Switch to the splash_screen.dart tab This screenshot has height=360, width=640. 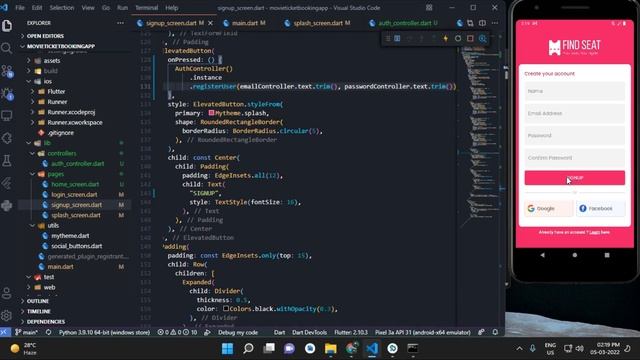317,23
